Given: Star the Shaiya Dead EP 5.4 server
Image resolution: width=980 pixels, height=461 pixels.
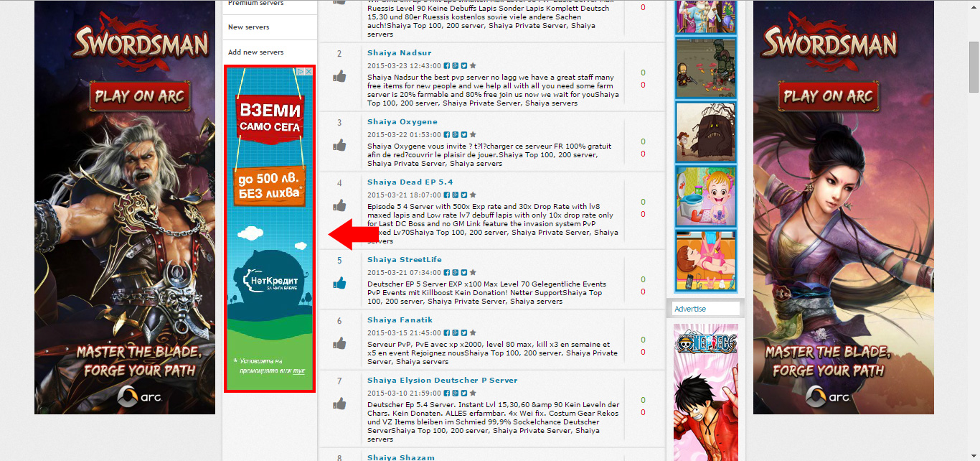Looking at the screenshot, I should [x=473, y=195].
